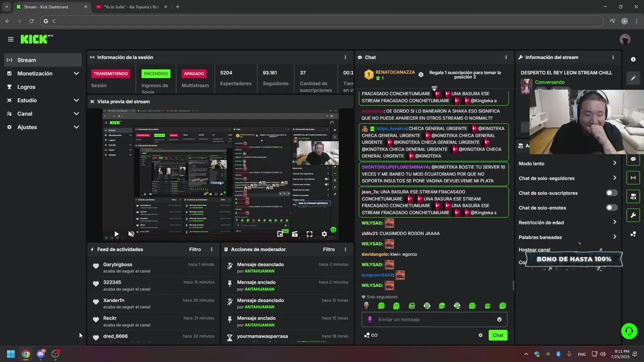The height and width of the screenshot is (362, 644).
Task: Click the wrench icon in right sidebar
Action: 633,215
